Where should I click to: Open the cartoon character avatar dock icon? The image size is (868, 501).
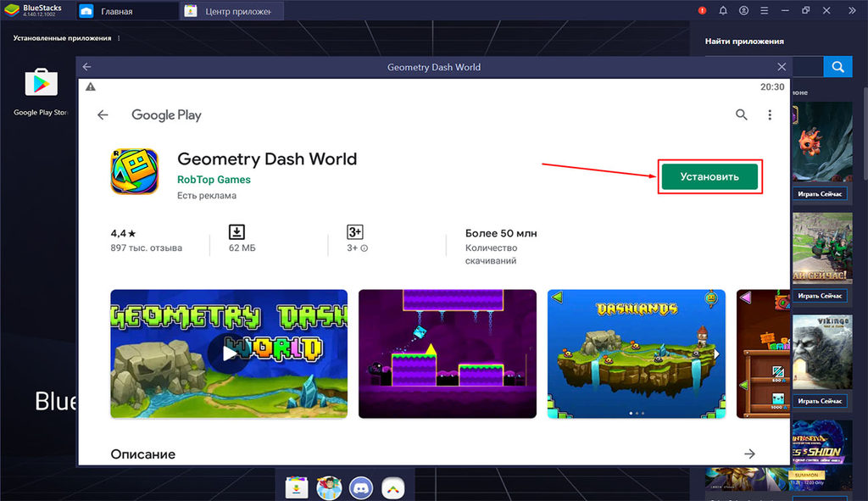(329, 487)
